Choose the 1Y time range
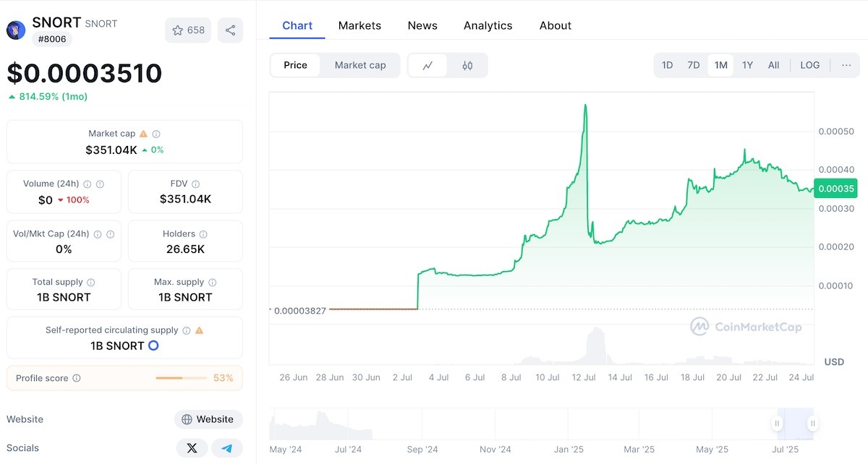This screenshot has width=868, height=464. [748, 65]
